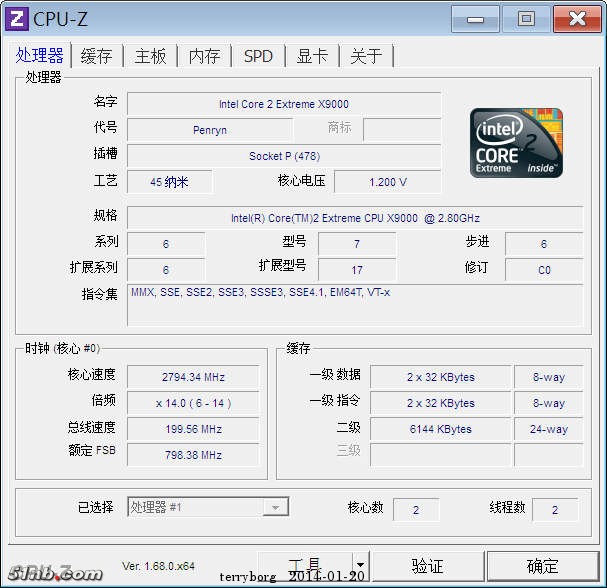
Task: Click the 二级 cache field showing 6144 KBytes
Action: click(440, 429)
